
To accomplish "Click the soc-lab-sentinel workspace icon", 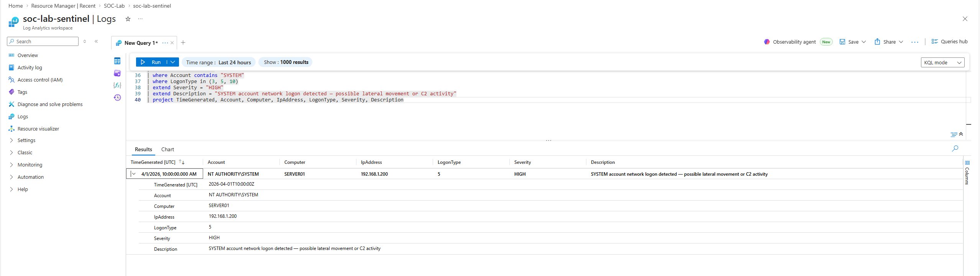I will (x=13, y=22).
